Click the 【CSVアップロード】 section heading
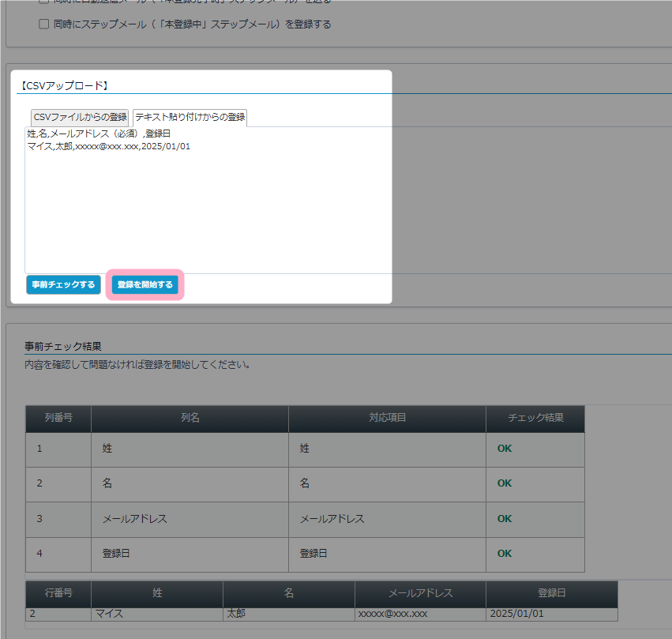 pyautogui.click(x=63, y=85)
